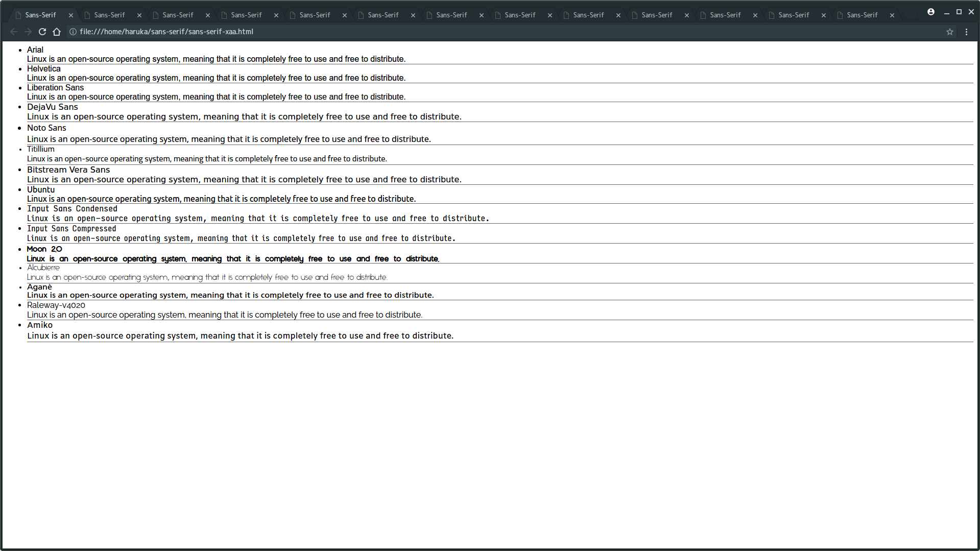Close the last Sans-Serif tab
The width and height of the screenshot is (980, 551).
click(x=892, y=15)
